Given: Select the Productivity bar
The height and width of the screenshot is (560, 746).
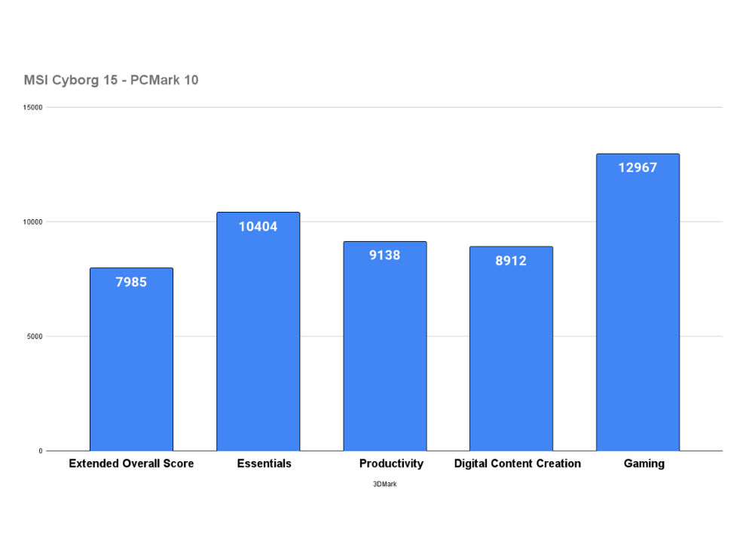Looking at the screenshot, I should point(385,346).
